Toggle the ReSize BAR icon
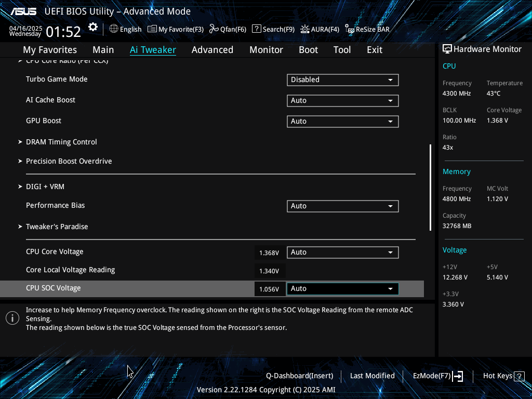Image resolution: width=532 pixels, height=399 pixels. (350, 29)
